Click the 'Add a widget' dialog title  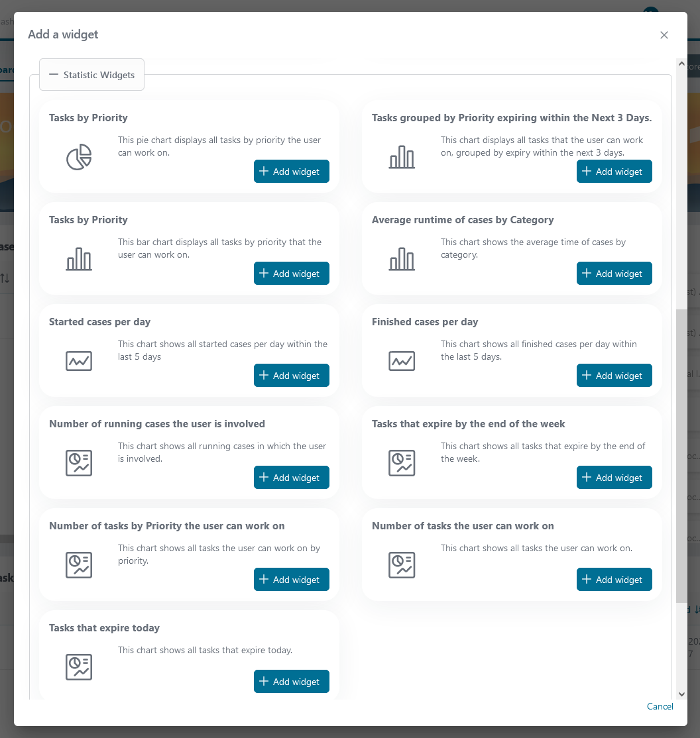(x=63, y=35)
